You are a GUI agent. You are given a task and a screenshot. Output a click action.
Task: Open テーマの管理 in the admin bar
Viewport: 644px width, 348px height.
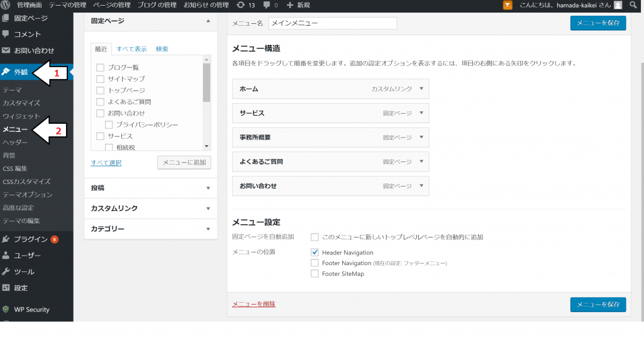tap(67, 5)
